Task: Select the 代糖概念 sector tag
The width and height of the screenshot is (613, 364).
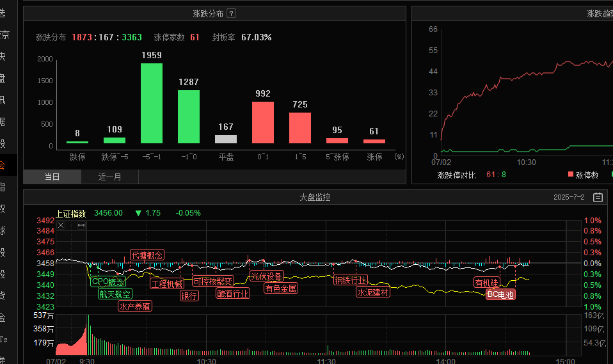Action: point(147,255)
